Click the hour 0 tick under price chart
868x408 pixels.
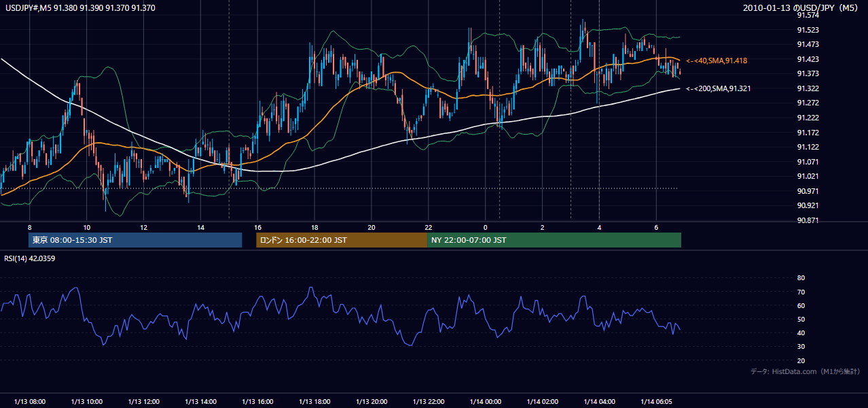click(486, 226)
